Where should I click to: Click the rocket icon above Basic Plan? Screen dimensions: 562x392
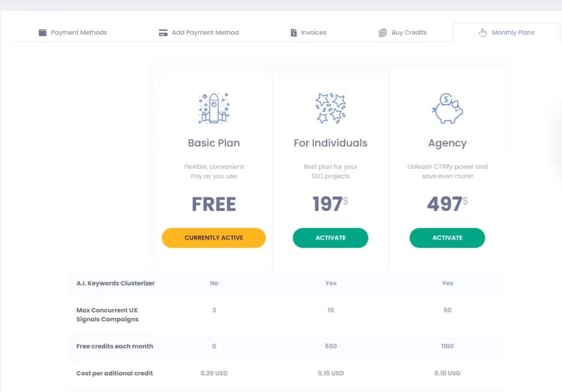[x=213, y=109]
